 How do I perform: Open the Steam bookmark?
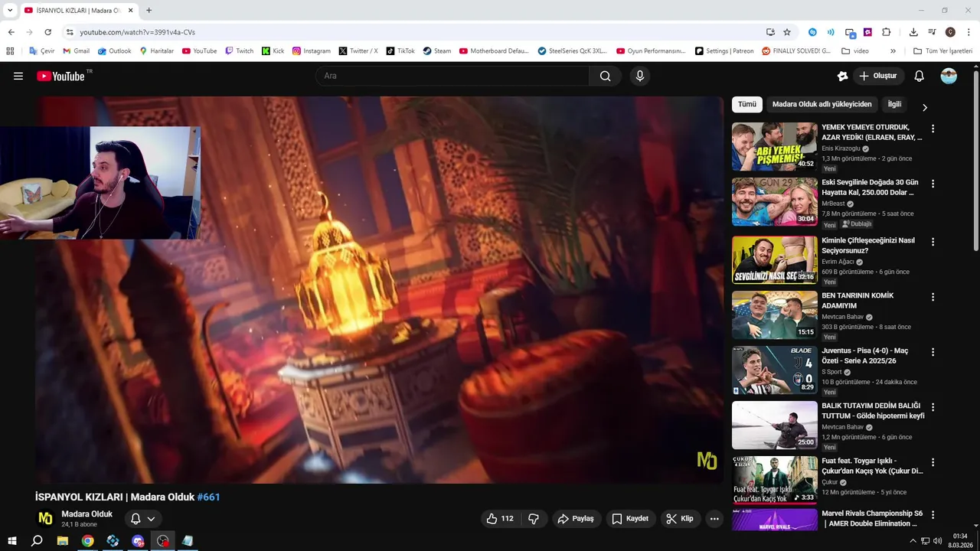point(437,51)
